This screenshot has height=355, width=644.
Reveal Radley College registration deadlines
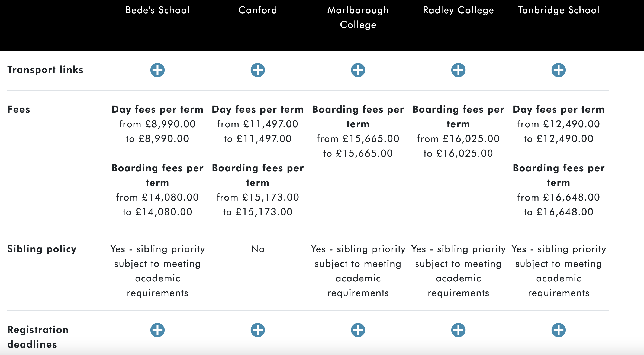(458, 330)
